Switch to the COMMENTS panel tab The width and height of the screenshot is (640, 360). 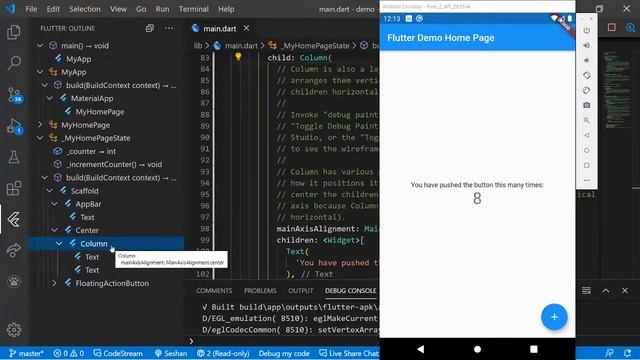pyautogui.click(x=214, y=291)
